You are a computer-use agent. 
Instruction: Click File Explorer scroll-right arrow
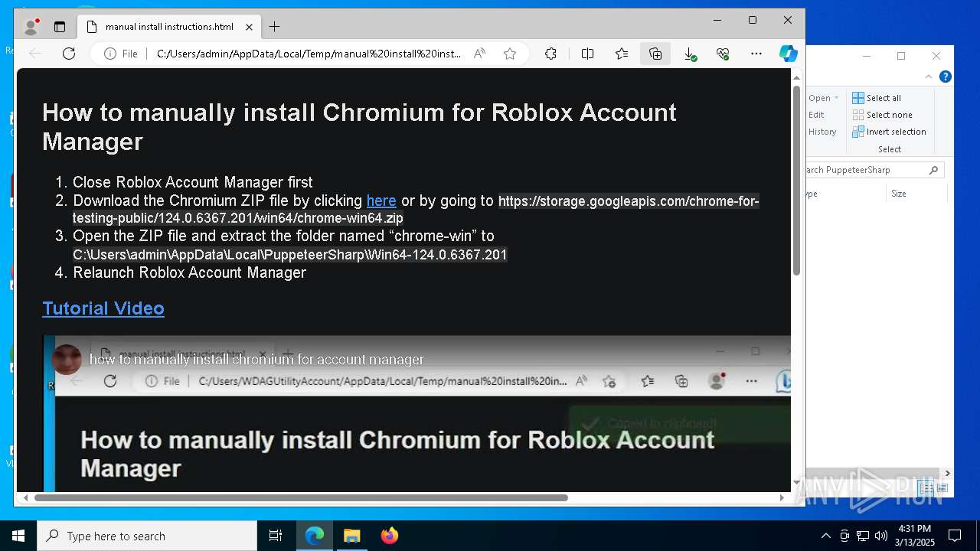947,473
